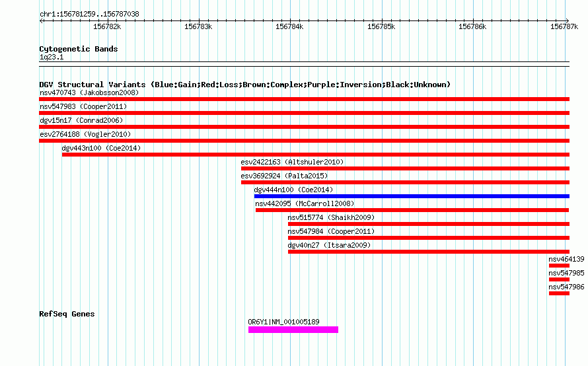
Task: Open the dgv40n27 (Itsara2009) label
Action: pos(329,245)
